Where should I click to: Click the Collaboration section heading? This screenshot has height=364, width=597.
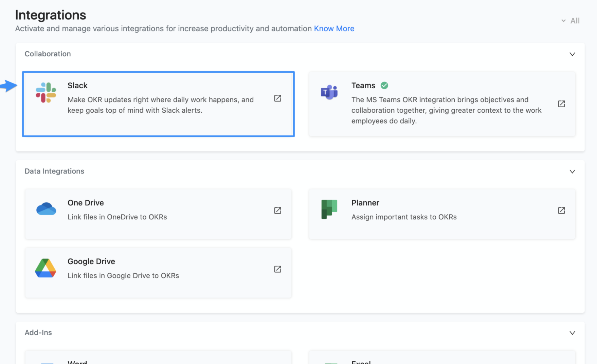48,54
